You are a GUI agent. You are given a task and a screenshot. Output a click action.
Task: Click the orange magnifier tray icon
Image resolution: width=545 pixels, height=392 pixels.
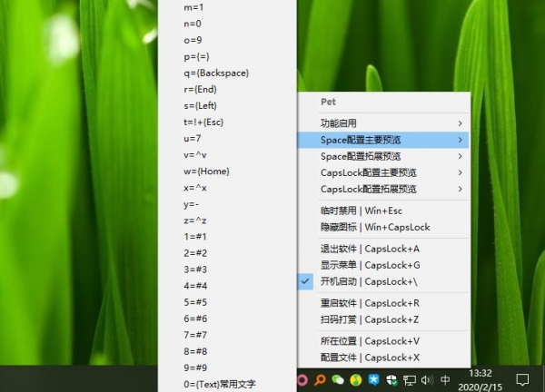pyautogui.click(x=320, y=380)
